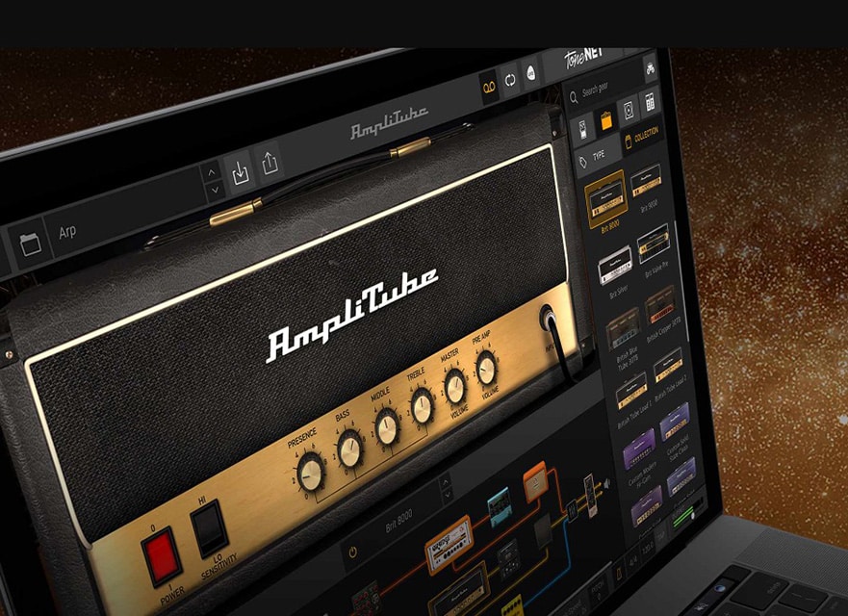Screen dimensions: 848x616
Task: Click the TREBLE knob on the amp
Action: coord(422,405)
